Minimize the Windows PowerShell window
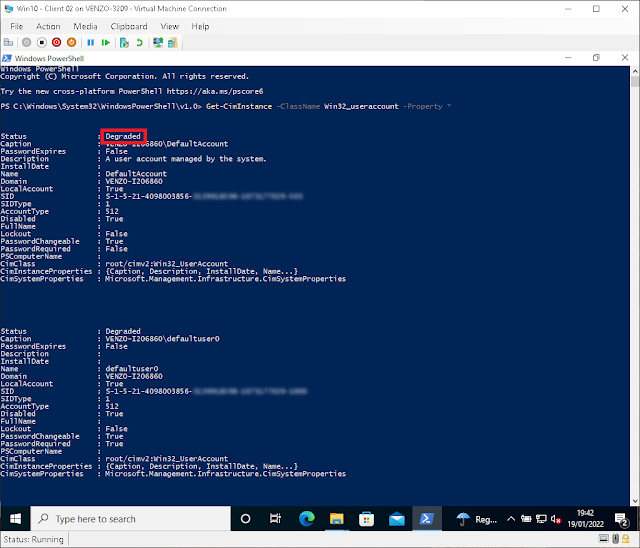640x548 pixels. click(x=568, y=58)
